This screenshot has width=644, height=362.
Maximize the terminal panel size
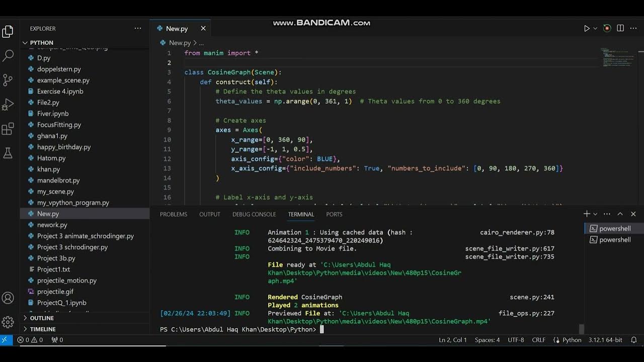(x=620, y=214)
